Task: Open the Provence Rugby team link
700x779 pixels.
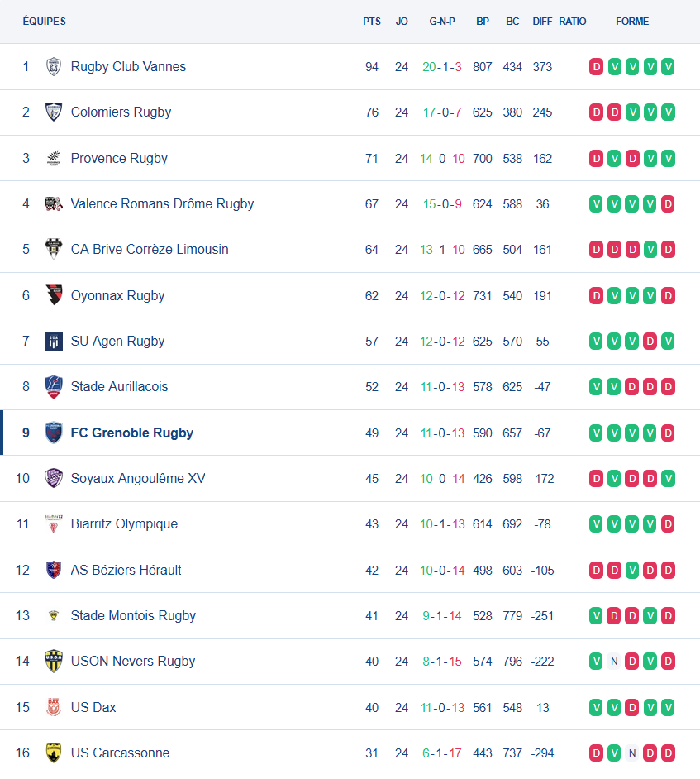Action: (119, 158)
